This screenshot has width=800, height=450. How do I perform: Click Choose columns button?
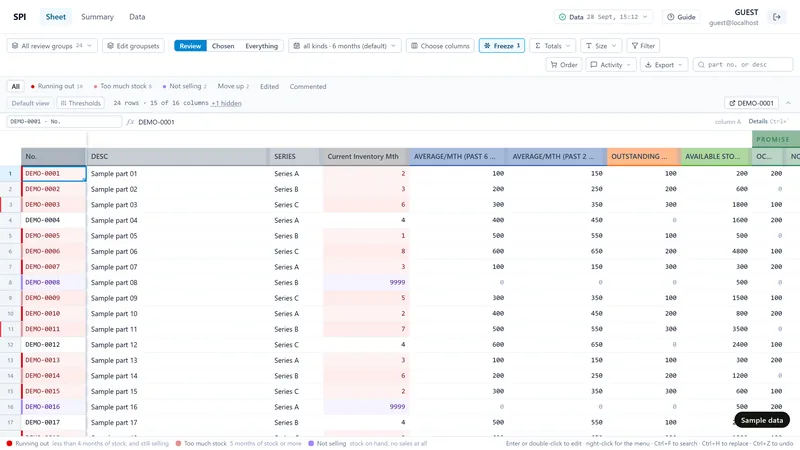[440, 46]
